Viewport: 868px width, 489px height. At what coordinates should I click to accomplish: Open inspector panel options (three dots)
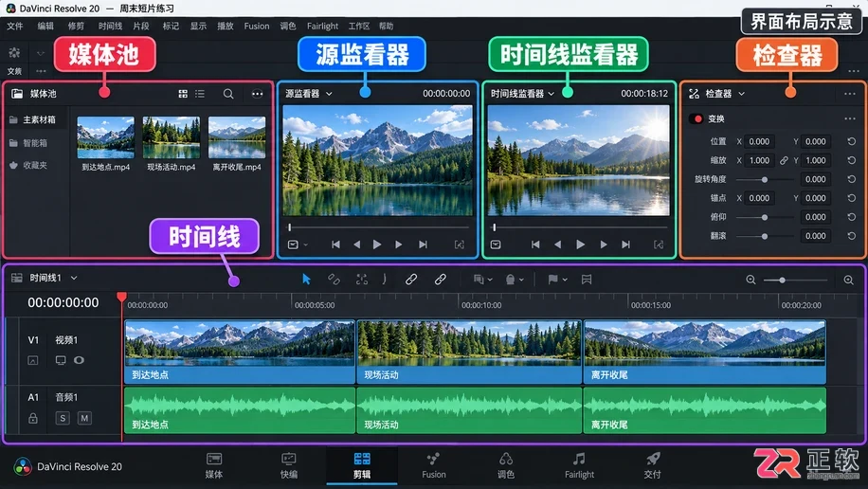850,94
